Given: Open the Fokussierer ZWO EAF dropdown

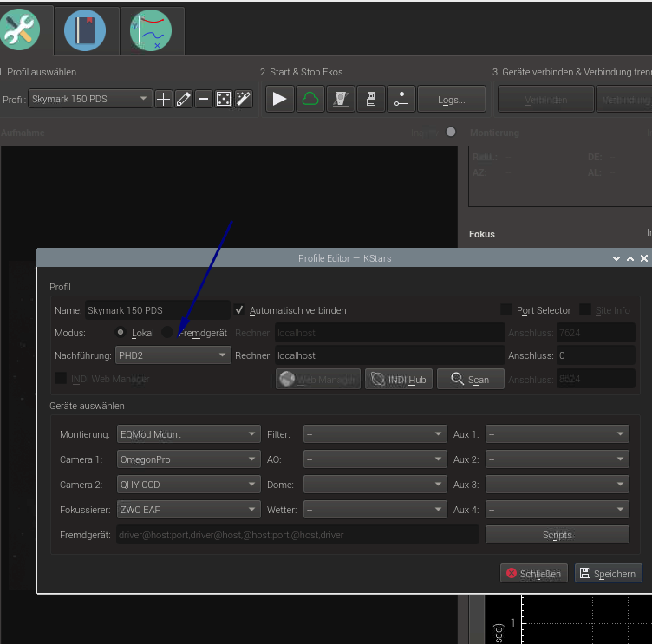Looking at the screenshot, I should (189, 510).
